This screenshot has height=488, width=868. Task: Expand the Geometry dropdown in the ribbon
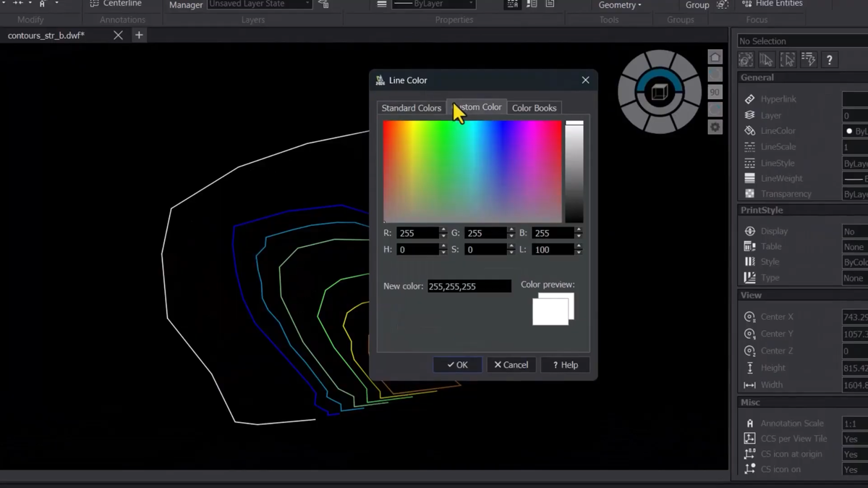pyautogui.click(x=620, y=5)
